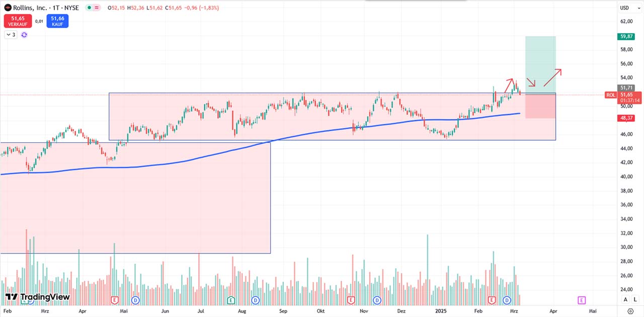Click the TradingView logo

(37, 297)
